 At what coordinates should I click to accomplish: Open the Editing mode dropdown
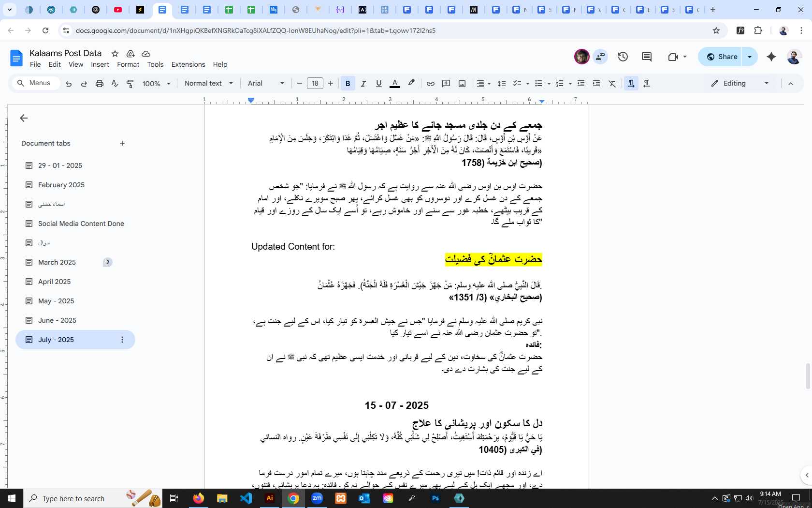coord(739,83)
